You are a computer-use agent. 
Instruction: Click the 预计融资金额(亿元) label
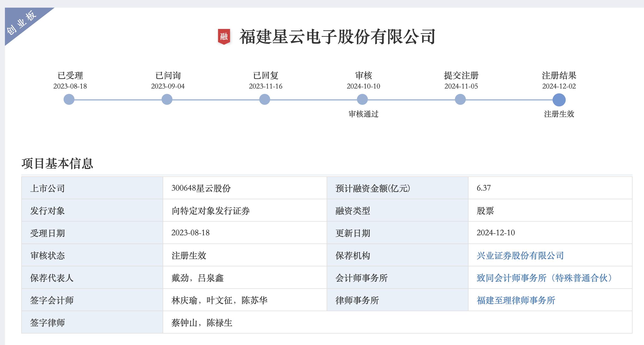coord(373,189)
